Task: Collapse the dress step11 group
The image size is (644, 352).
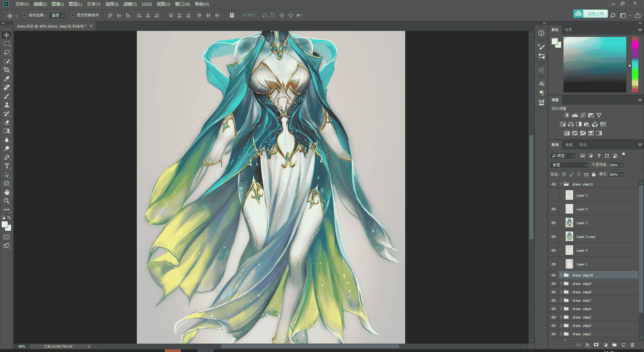Action: pyautogui.click(x=561, y=184)
